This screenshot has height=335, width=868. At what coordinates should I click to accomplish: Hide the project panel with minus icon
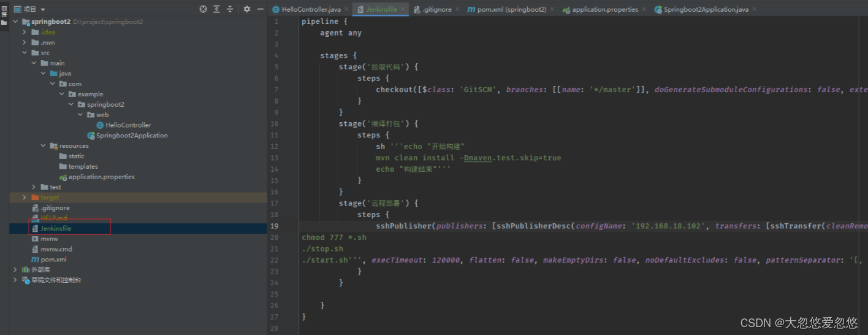click(x=261, y=9)
